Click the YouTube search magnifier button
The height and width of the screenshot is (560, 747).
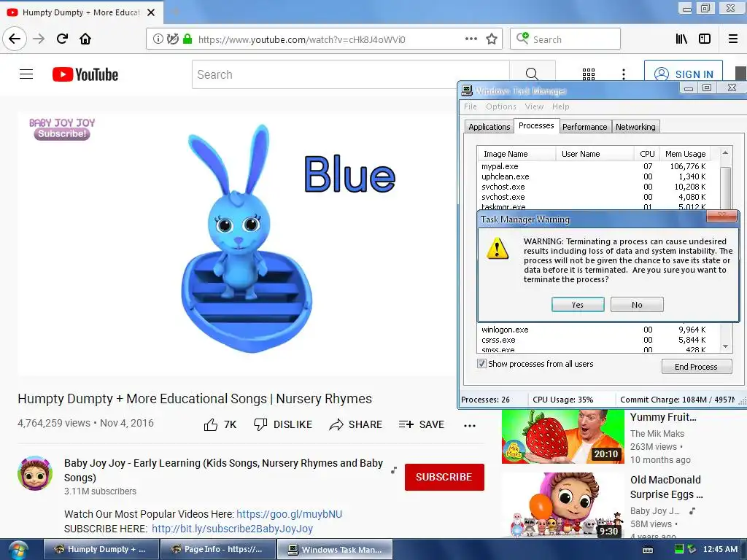tap(532, 74)
